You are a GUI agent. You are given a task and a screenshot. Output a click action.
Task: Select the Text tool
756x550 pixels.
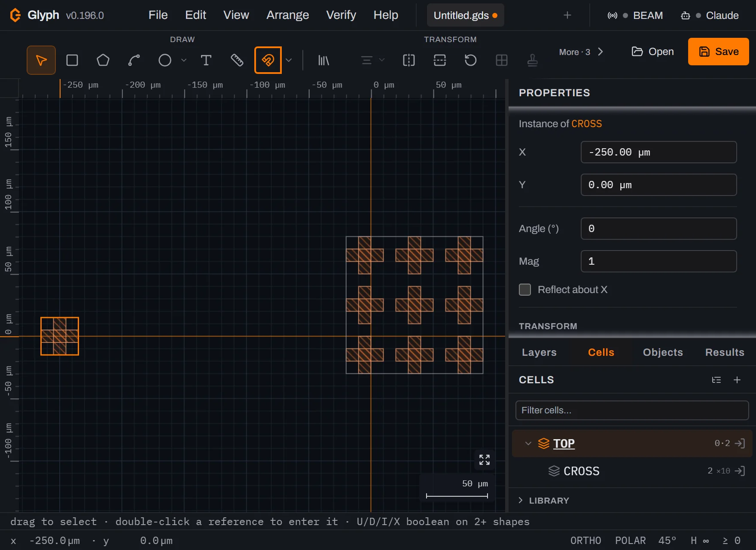pyautogui.click(x=206, y=60)
